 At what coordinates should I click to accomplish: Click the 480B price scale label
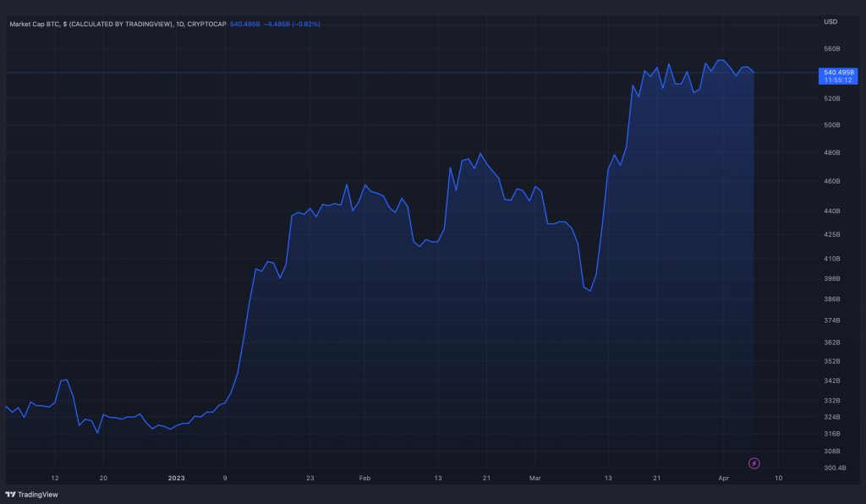pyautogui.click(x=831, y=153)
